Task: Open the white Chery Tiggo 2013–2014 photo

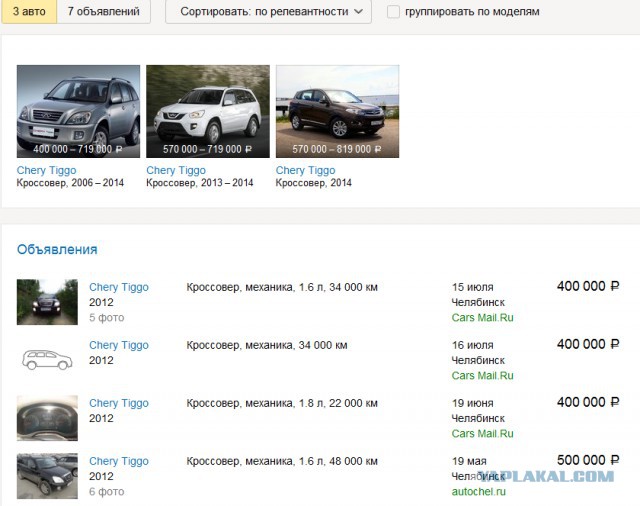Action: click(x=208, y=111)
